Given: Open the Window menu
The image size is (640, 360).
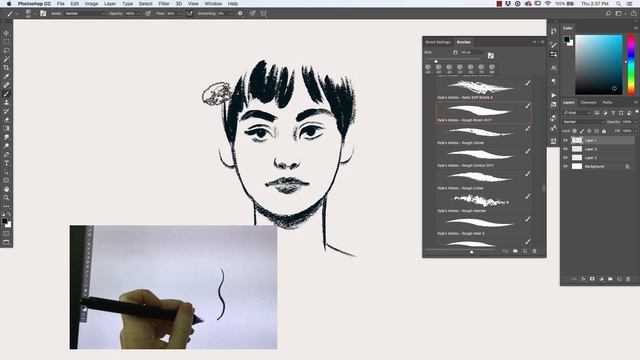Looking at the screenshot, I should pyautogui.click(x=213, y=4).
